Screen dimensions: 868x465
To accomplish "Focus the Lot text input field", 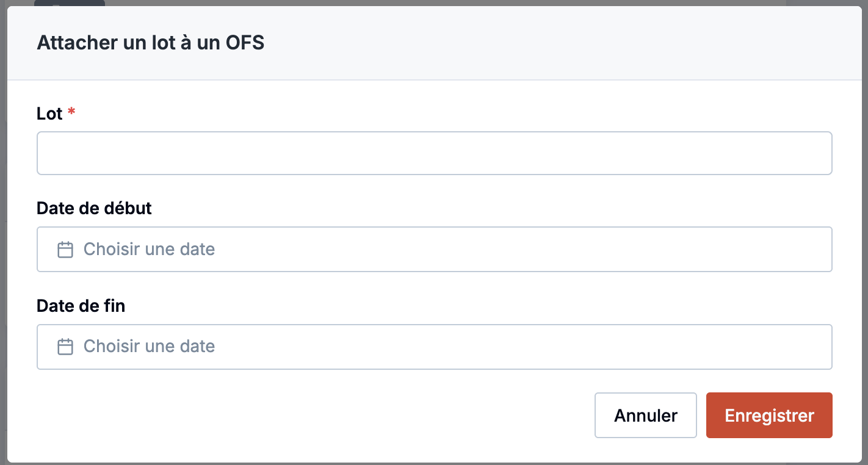I will click(x=435, y=153).
